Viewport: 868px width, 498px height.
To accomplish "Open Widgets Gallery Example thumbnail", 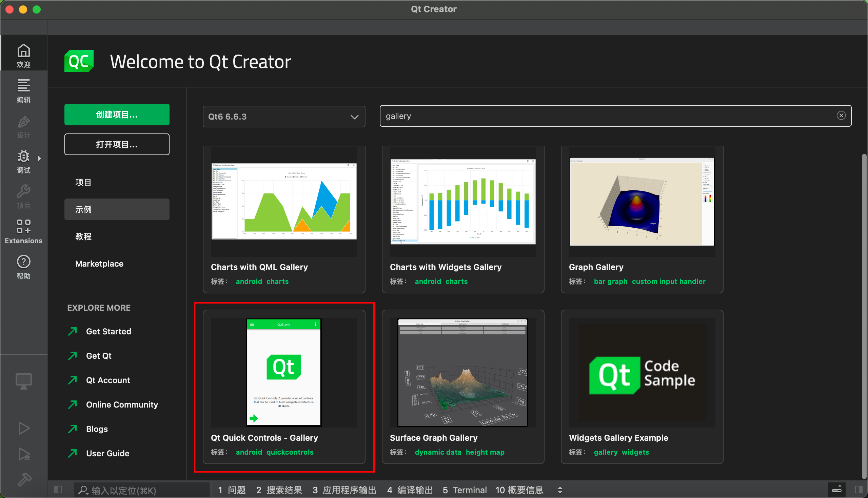I will click(642, 372).
